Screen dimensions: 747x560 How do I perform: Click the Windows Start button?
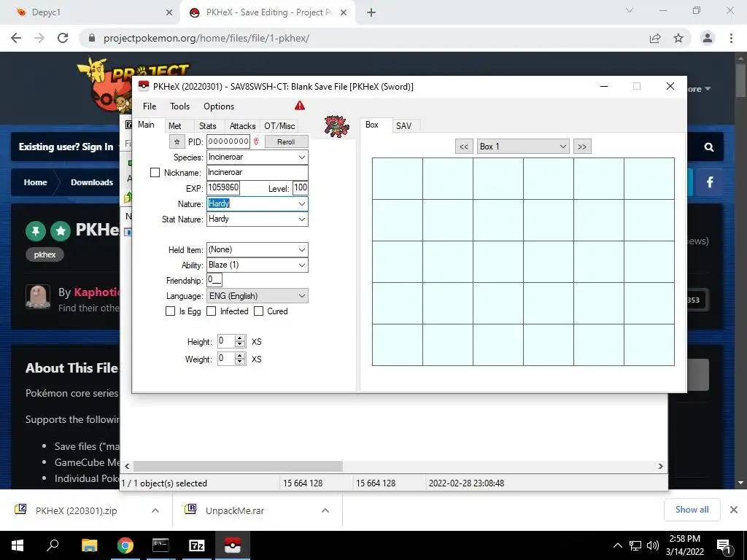[x=18, y=545]
